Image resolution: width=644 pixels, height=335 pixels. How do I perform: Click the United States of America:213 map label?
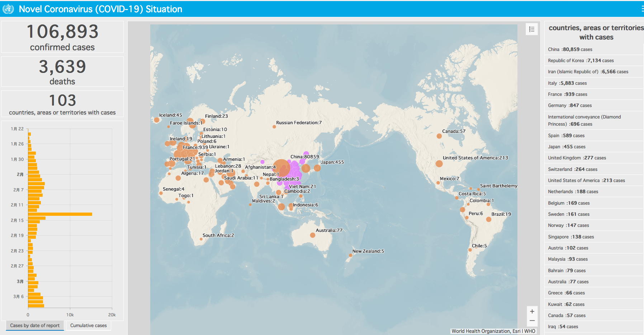pyautogui.click(x=475, y=158)
